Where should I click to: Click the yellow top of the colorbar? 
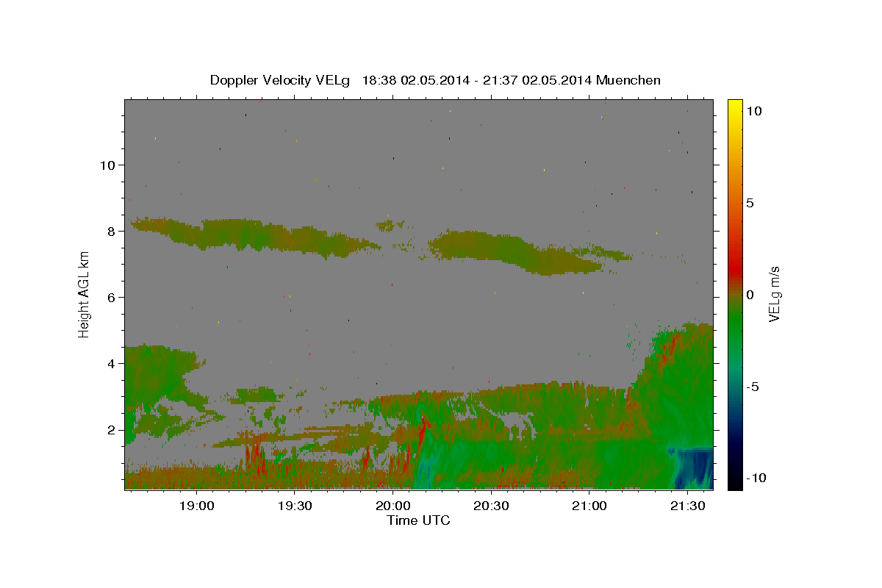coord(735,107)
